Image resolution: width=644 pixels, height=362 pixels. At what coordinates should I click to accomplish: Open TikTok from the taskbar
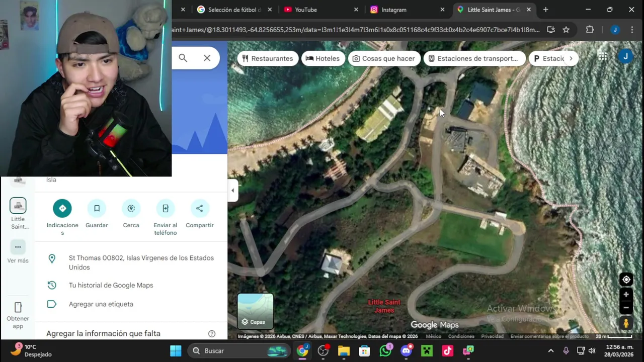447,351
